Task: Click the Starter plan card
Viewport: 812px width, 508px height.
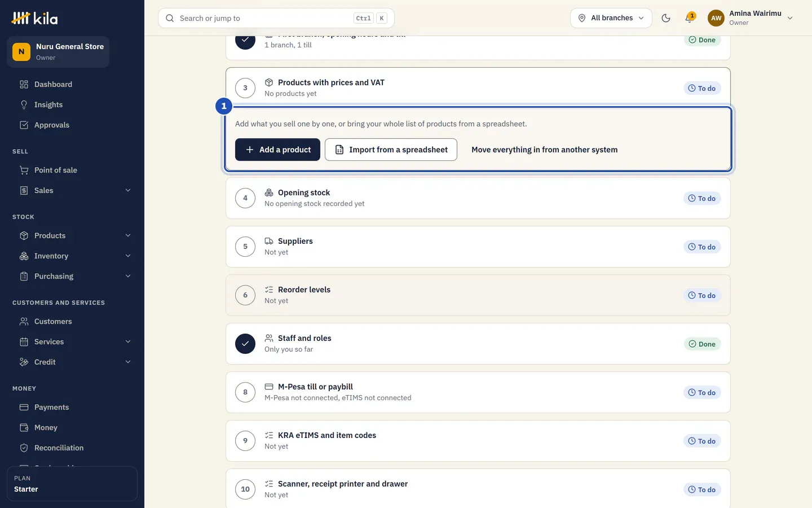Action: (x=72, y=484)
